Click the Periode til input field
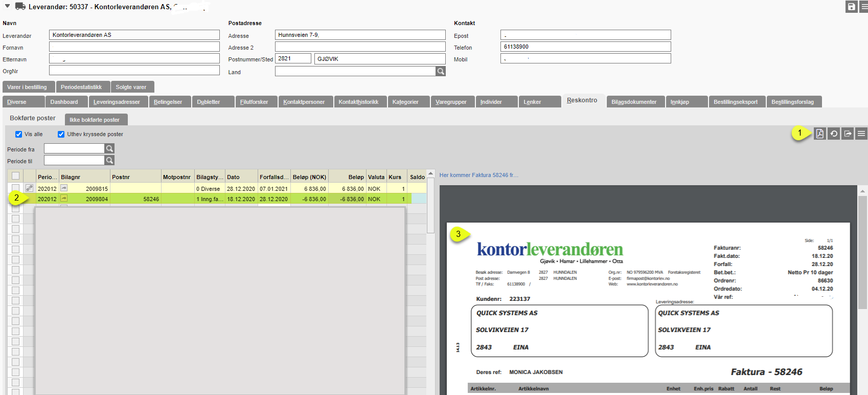868x395 pixels. pyautogui.click(x=74, y=160)
